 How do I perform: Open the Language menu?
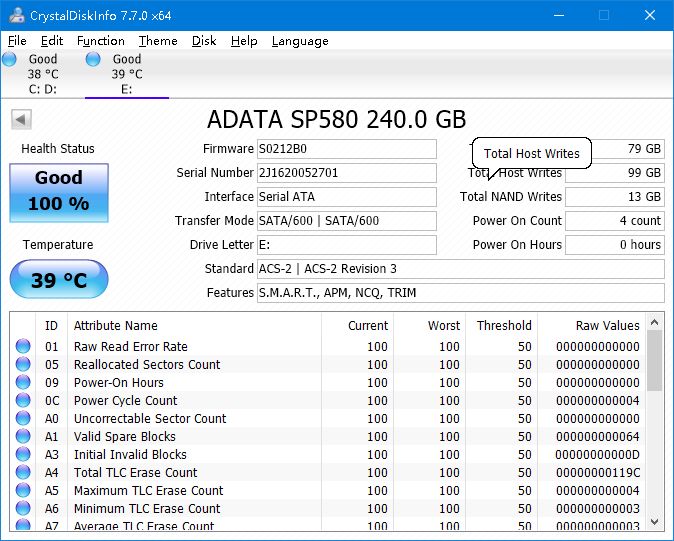(300, 41)
